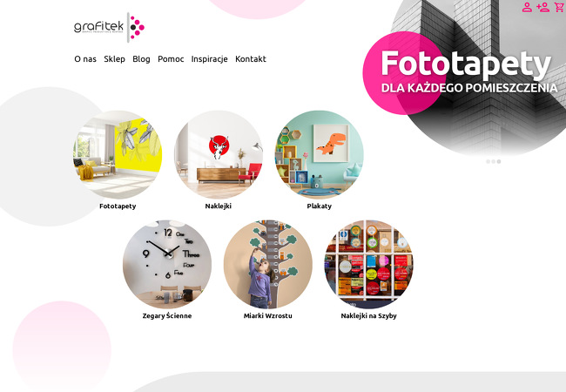Select the third slider pagination dot

[x=498, y=161]
